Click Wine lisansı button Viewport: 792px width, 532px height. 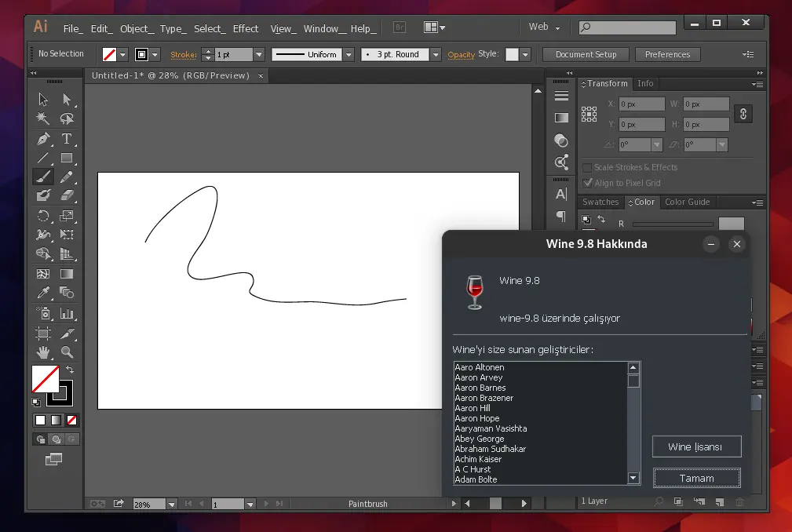coord(696,446)
